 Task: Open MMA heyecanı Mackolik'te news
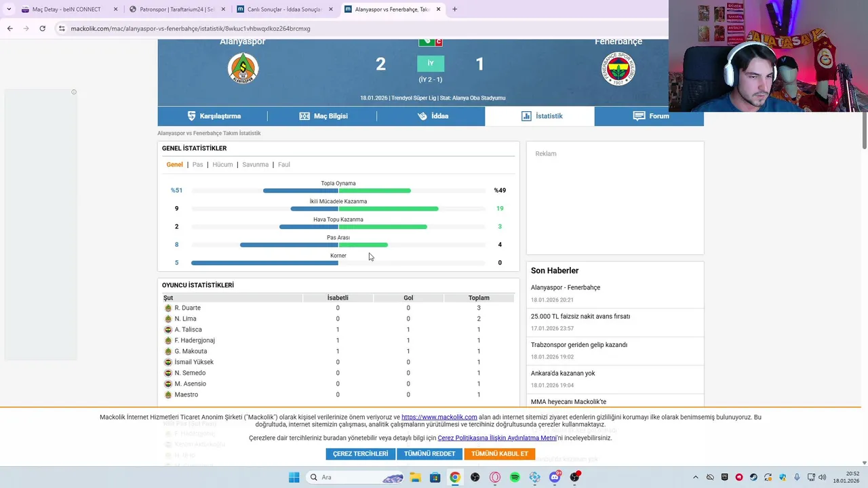pyautogui.click(x=569, y=401)
